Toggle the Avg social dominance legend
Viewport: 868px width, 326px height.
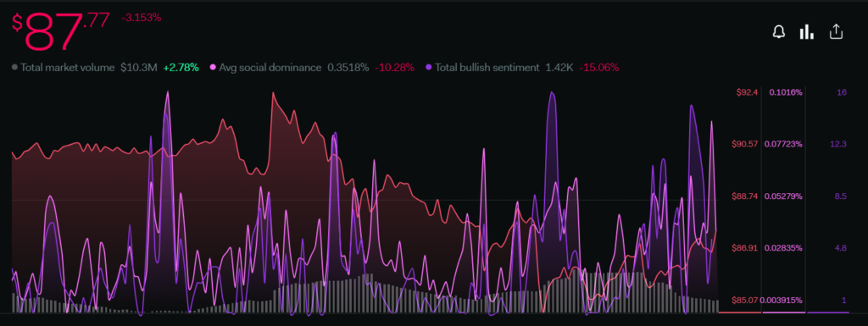tap(264, 68)
